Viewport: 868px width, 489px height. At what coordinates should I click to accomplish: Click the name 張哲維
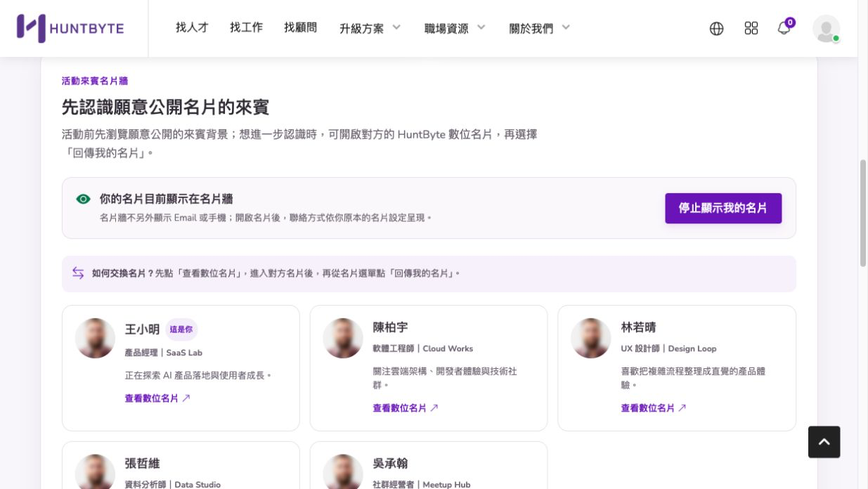[143, 464]
